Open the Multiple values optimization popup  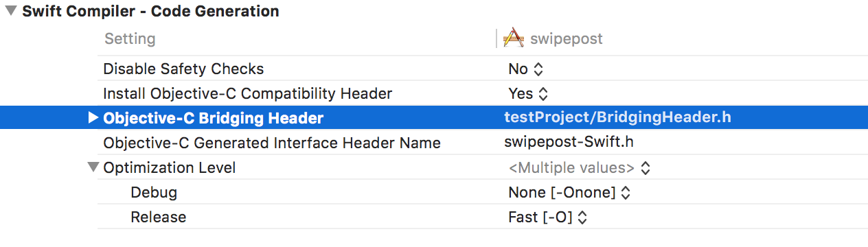click(x=580, y=167)
